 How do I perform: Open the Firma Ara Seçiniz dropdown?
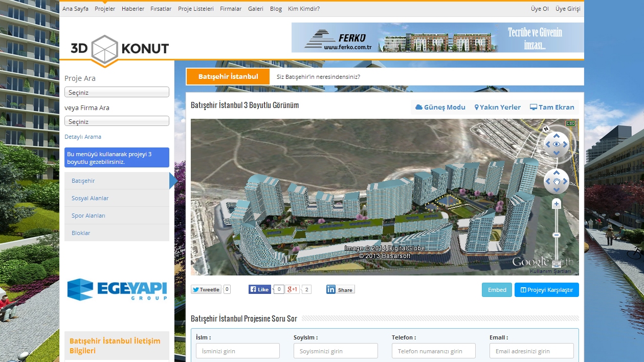click(117, 121)
